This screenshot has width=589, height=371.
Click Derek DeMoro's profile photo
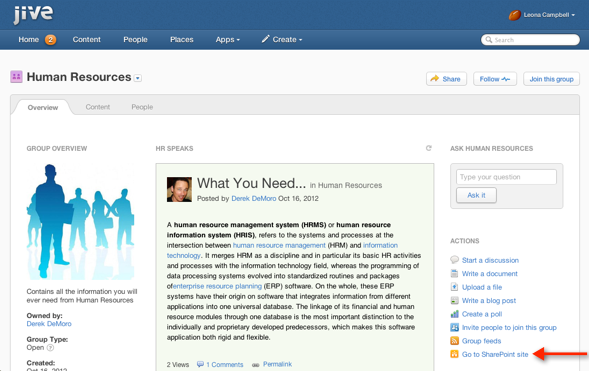pyautogui.click(x=179, y=190)
